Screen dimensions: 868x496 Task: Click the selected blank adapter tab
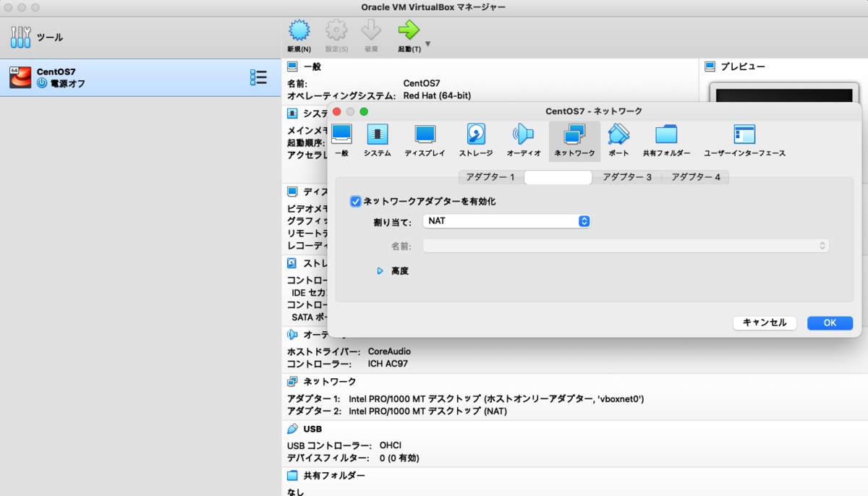click(x=558, y=177)
